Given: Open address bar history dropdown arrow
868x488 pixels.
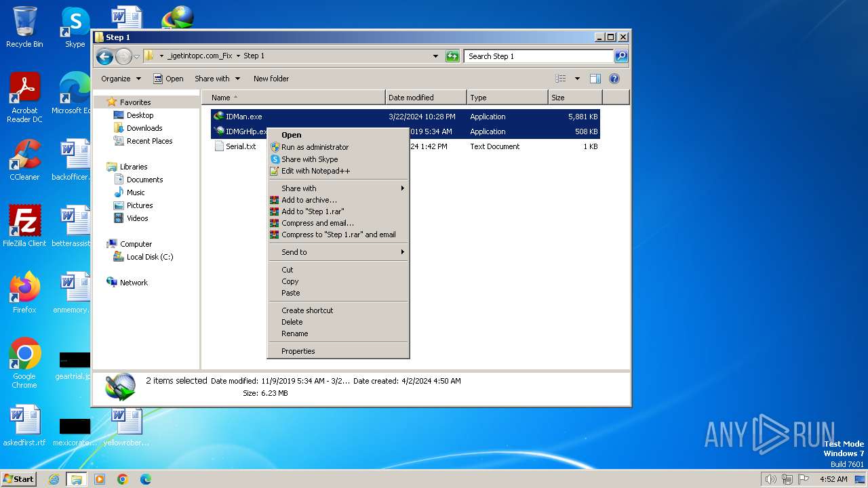Looking at the screenshot, I should click(x=435, y=56).
